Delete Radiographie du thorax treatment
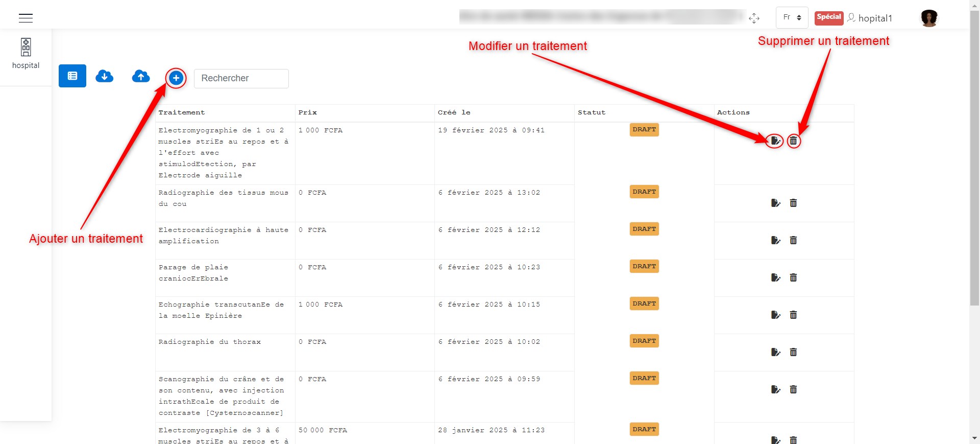980x444 pixels. (793, 352)
